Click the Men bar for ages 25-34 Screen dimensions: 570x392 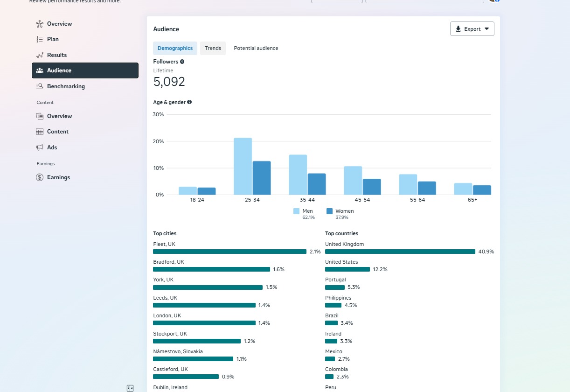[243, 166]
